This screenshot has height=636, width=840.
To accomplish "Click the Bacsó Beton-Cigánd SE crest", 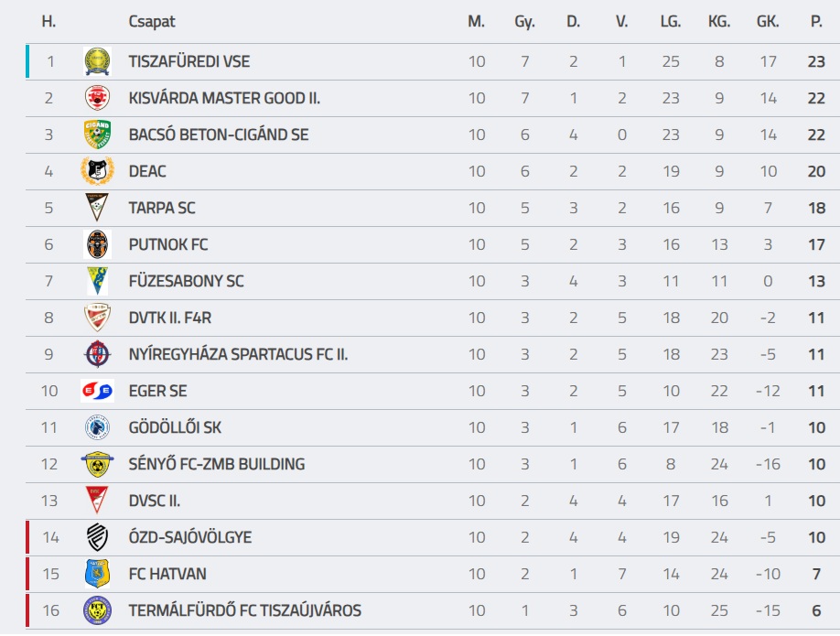I will click(97, 135).
